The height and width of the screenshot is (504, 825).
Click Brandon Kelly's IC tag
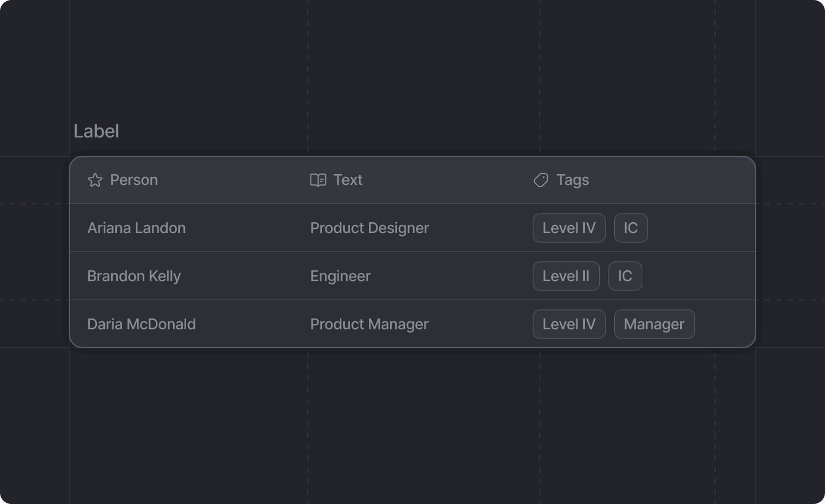625,276
